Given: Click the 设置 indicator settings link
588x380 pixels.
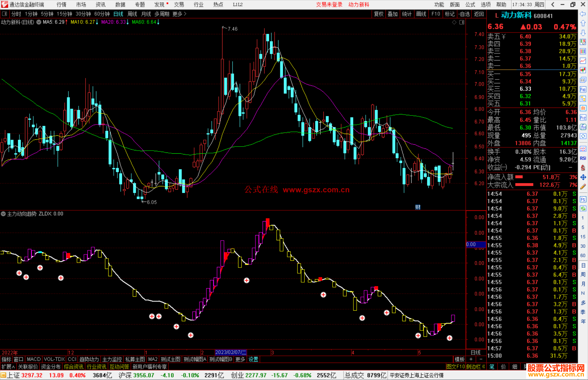Looking at the screenshot, I should click(253, 359).
